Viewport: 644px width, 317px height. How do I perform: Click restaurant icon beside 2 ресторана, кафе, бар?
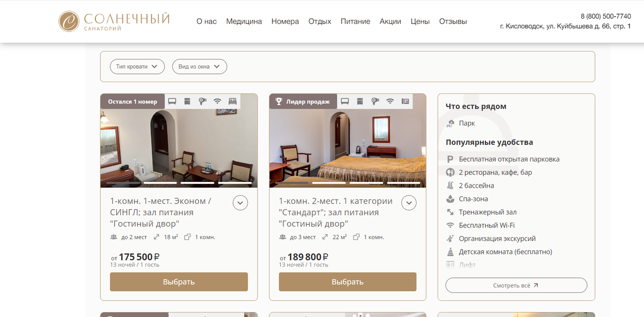(x=450, y=172)
